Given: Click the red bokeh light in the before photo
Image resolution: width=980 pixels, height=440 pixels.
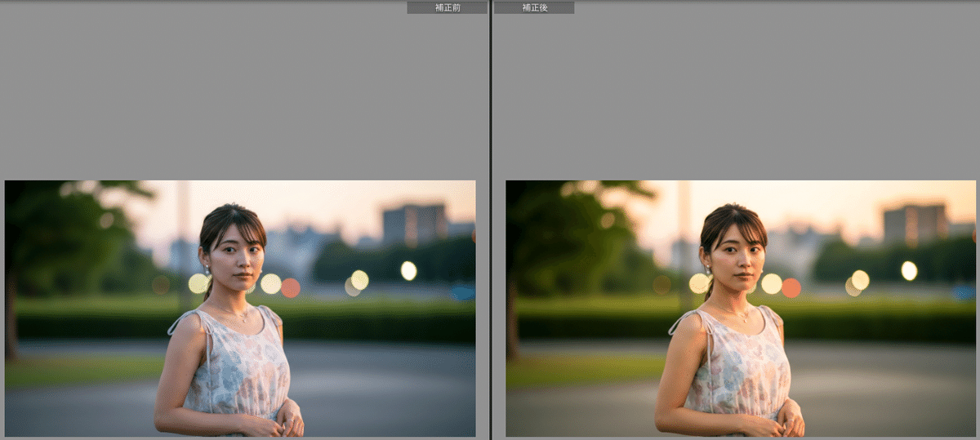Looking at the screenshot, I should point(291,287).
